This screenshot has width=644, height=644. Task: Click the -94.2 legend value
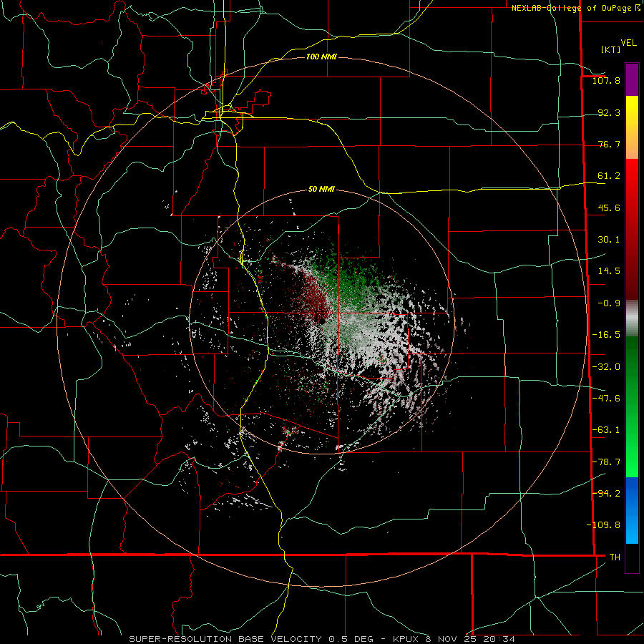pyautogui.click(x=606, y=493)
